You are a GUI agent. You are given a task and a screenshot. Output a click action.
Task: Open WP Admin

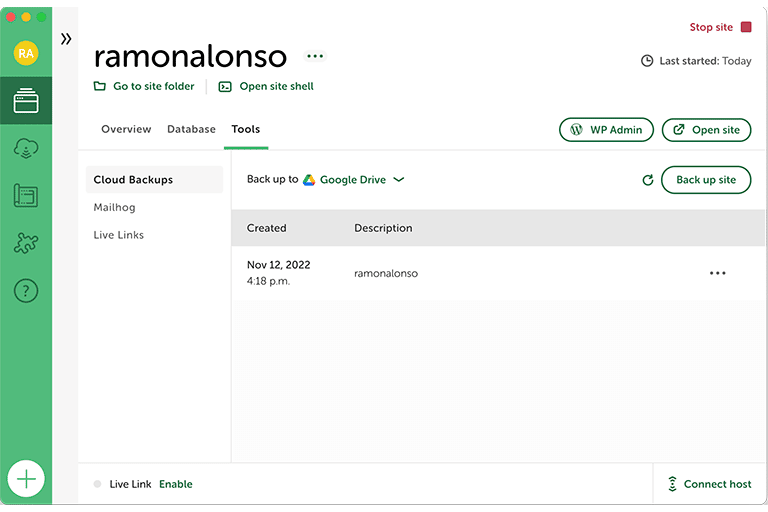(x=606, y=130)
